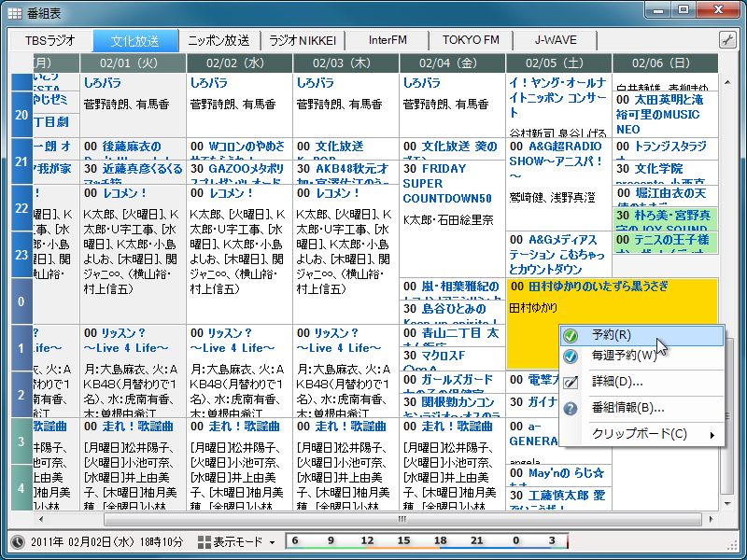The height and width of the screenshot is (560, 747).
Task: Select AKB48秋元才加 program cell
Action: [x=345, y=173]
